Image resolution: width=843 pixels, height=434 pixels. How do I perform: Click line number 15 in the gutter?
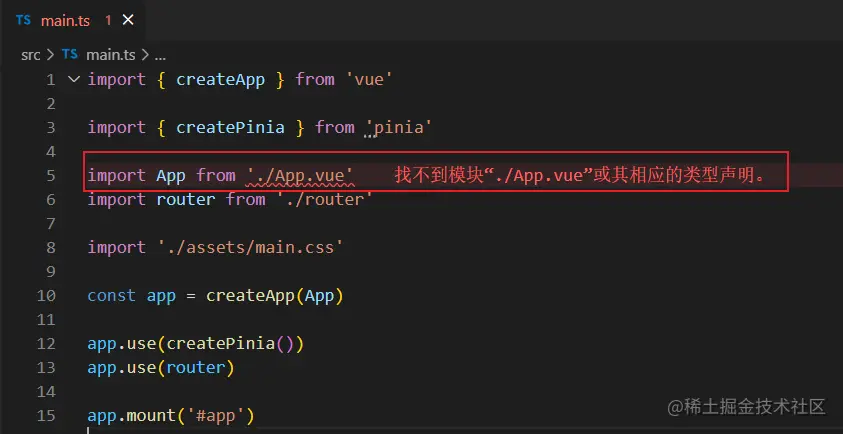point(46,416)
